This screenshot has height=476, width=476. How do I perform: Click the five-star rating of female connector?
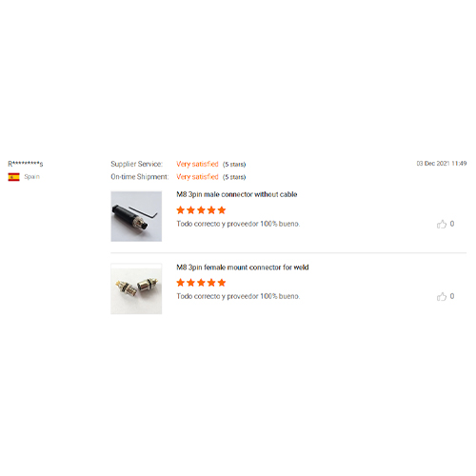(201, 283)
